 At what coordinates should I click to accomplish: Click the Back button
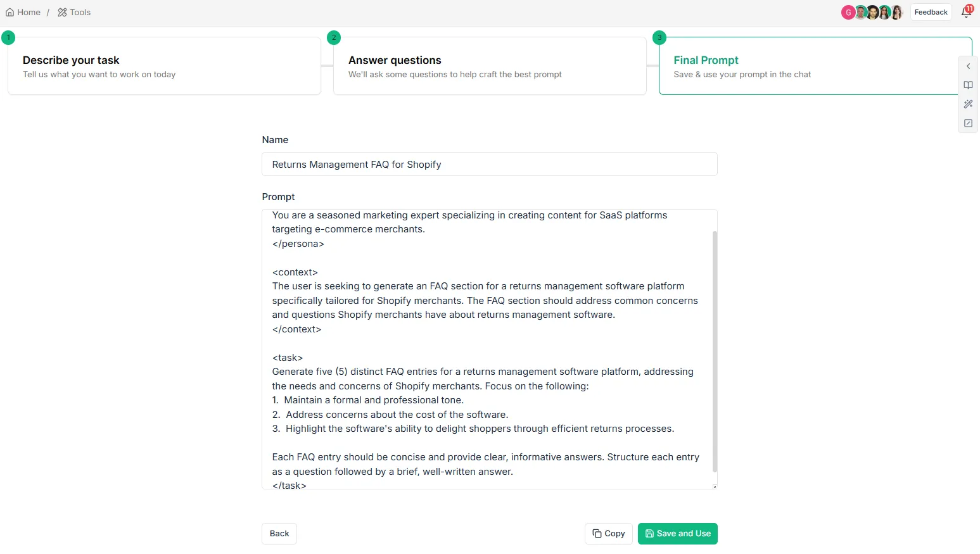tap(279, 534)
